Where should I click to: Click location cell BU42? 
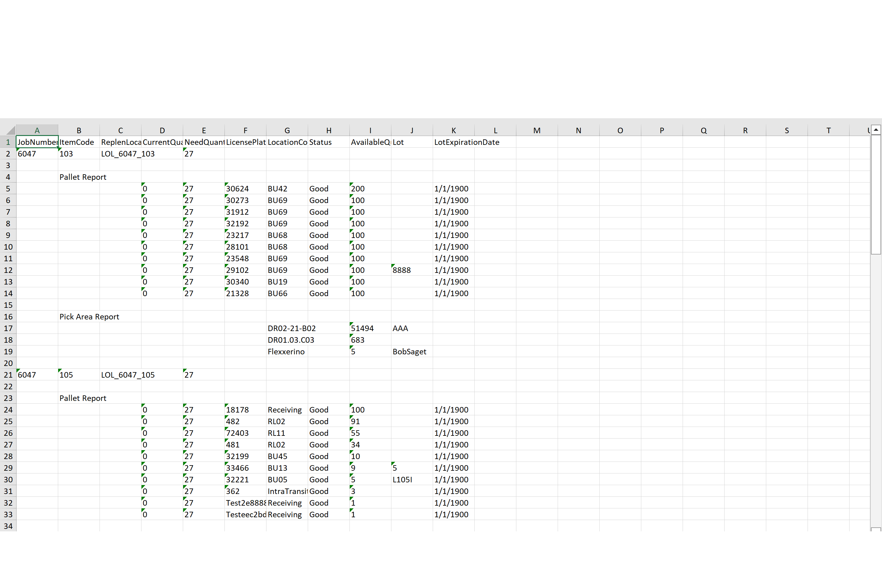click(x=287, y=189)
